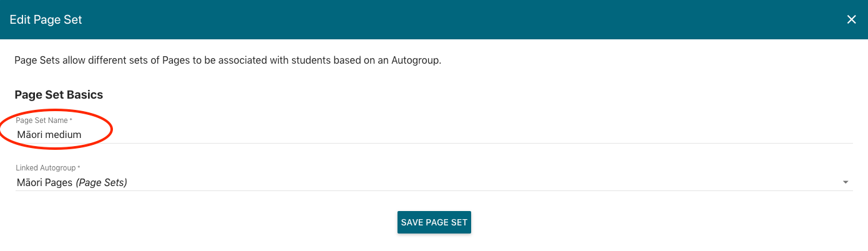Click the dropdown arrow for Linked Autogroup

(846, 182)
